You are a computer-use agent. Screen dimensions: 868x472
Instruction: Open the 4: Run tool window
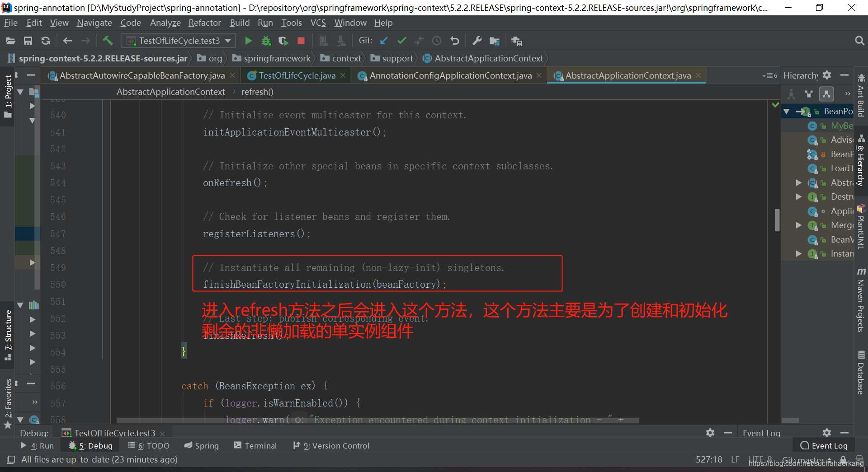tap(37, 446)
